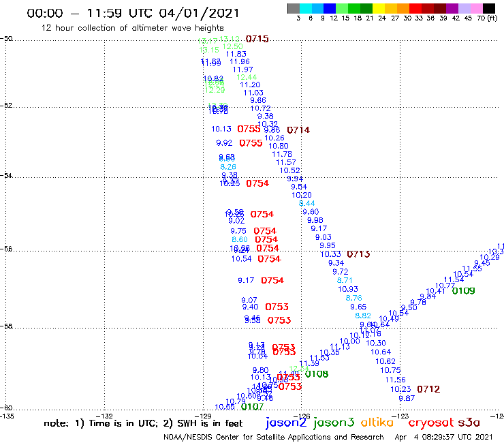Click the wave height value '11.83'
504x443 pixels.
point(236,54)
